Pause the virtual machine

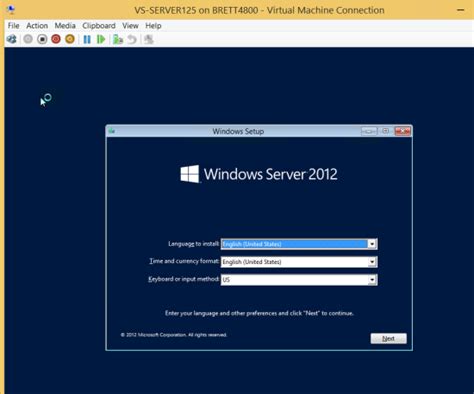[x=87, y=39]
